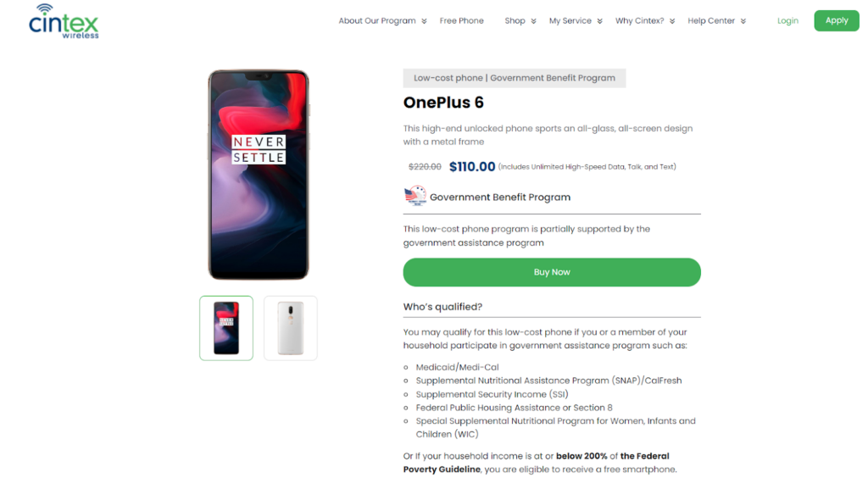Open the Free Phone menu item
This screenshot has height=484, width=868.
(462, 20)
